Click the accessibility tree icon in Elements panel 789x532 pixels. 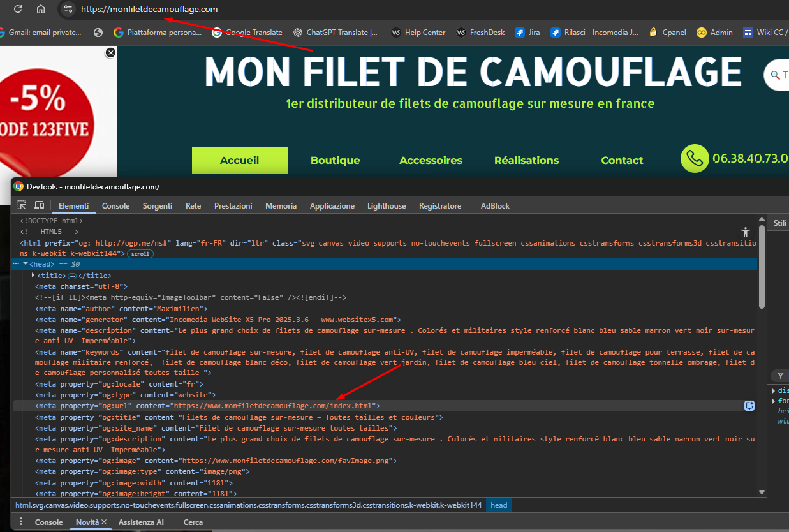click(745, 232)
